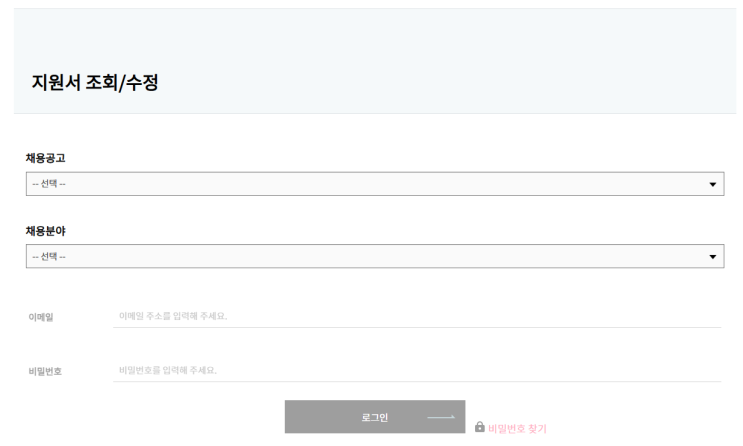Focus the 비밀번호 input field
The image size is (743, 446).
[x=417, y=370]
